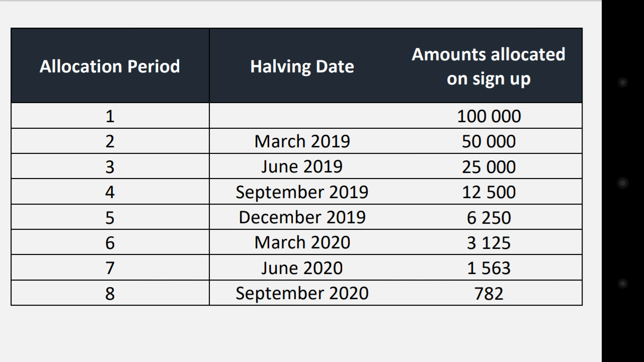Select the 25 000 amount cell
The width and height of the screenshot is (644, 362).
coord(489,167)
